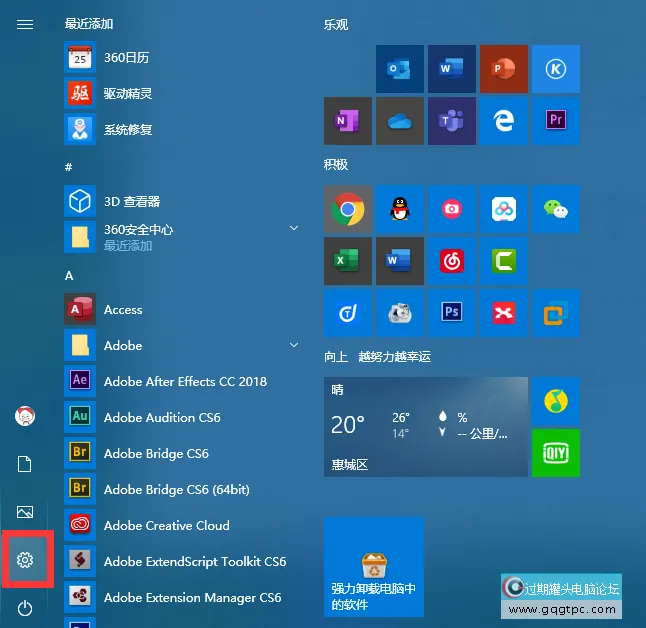Open Access from the app list
The image size is (646, 628).
click(x=181, y=309)
